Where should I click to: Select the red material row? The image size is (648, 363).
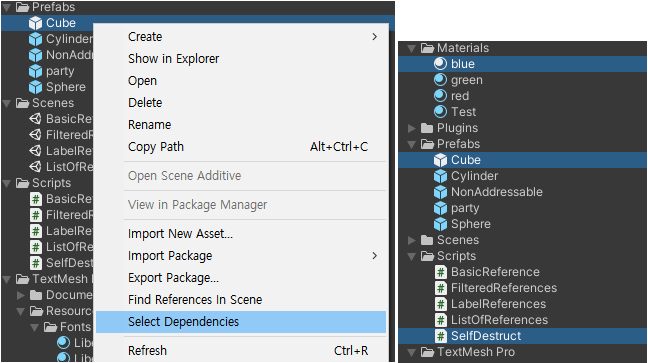[x=522, y=96]
